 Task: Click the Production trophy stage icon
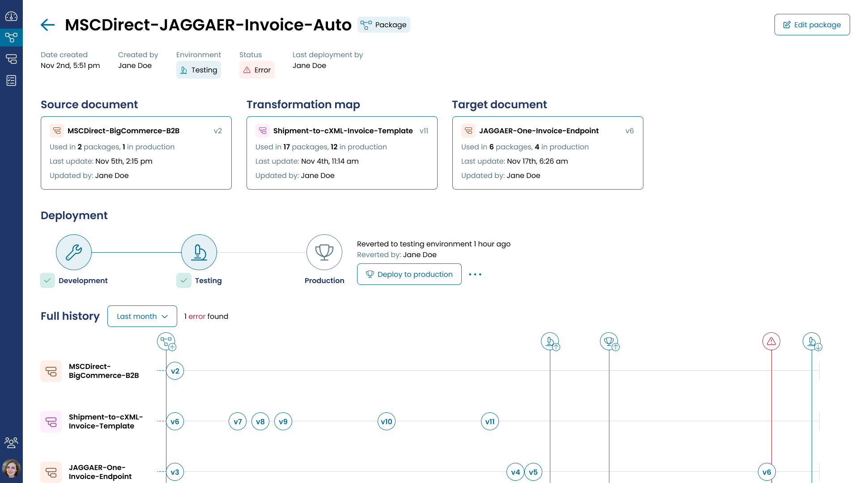coord(324,252)
